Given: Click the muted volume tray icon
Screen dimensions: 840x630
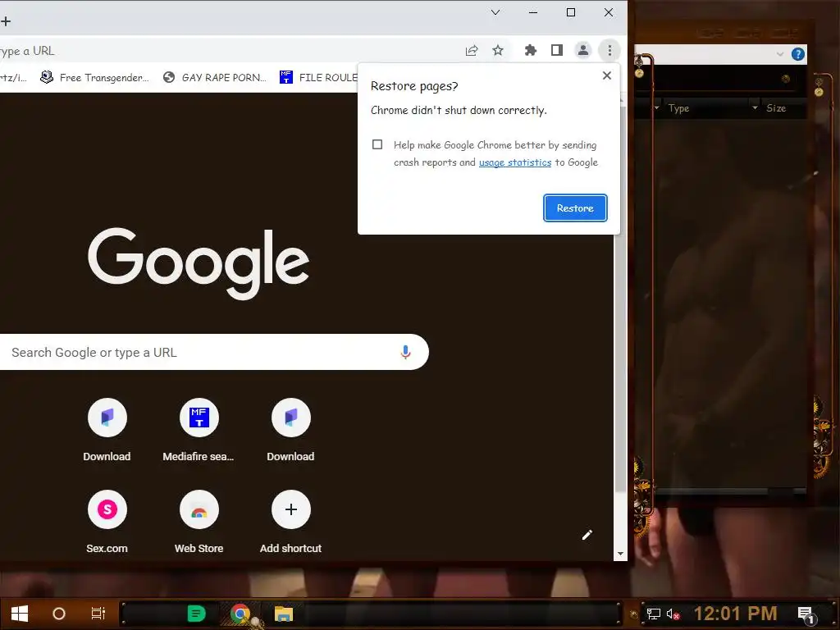Looking at the screenshot, I should pos(673,614).
